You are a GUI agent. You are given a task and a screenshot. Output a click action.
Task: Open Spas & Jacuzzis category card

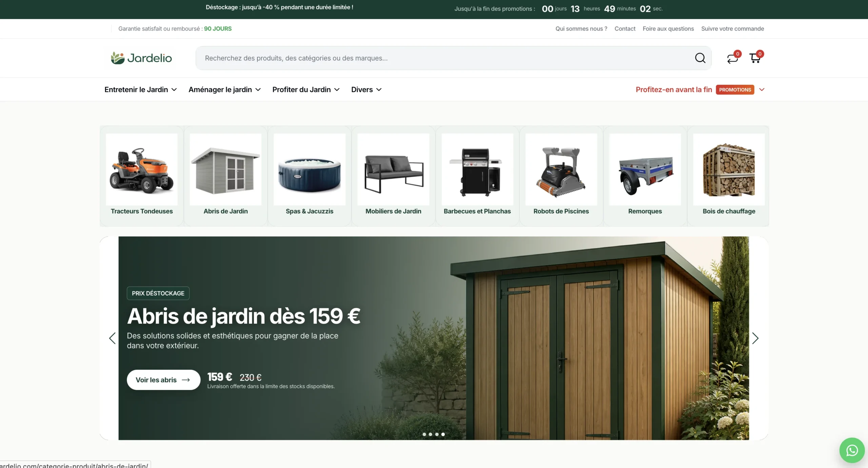(310, 176)
